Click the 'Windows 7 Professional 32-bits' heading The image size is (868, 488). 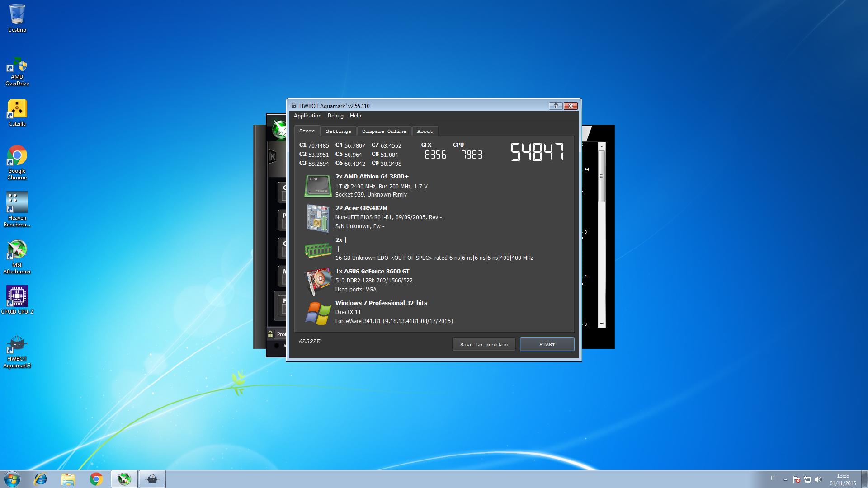(382, 303)
